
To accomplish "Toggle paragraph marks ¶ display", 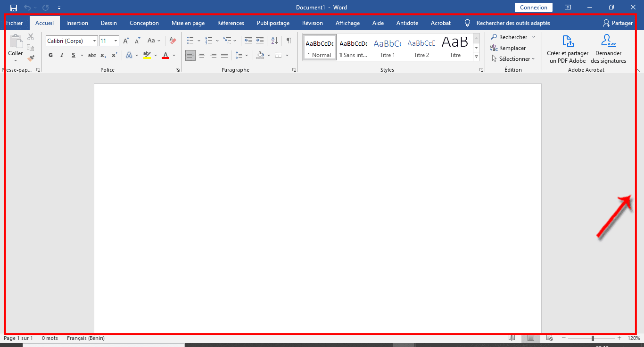I will [289, 41].
